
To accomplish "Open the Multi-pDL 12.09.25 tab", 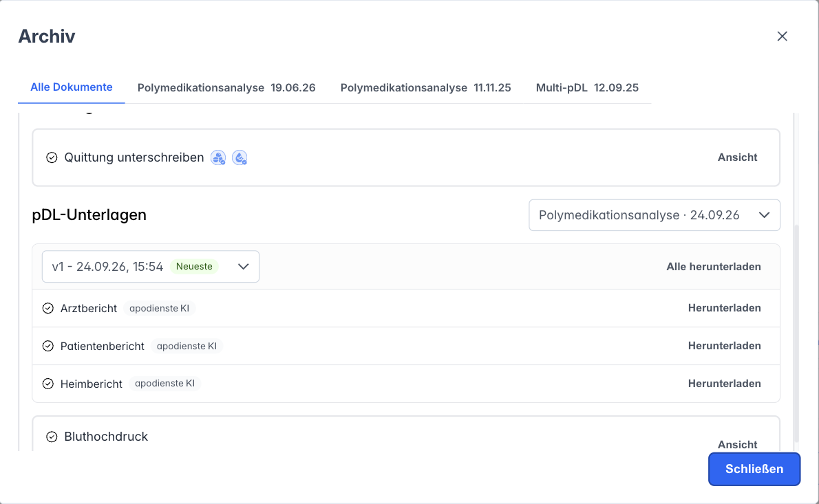I will (587, 87).
